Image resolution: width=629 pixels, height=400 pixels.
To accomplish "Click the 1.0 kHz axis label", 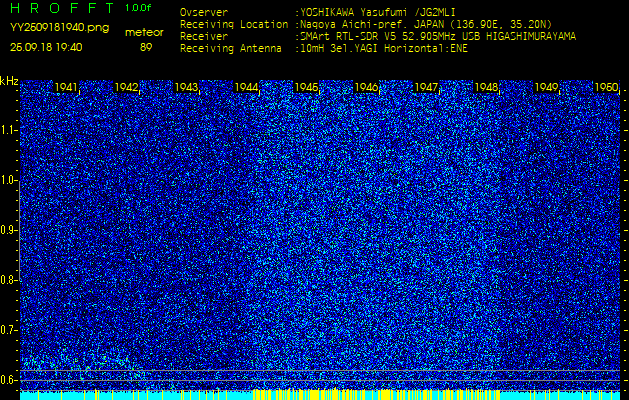I will pos(8,181).
